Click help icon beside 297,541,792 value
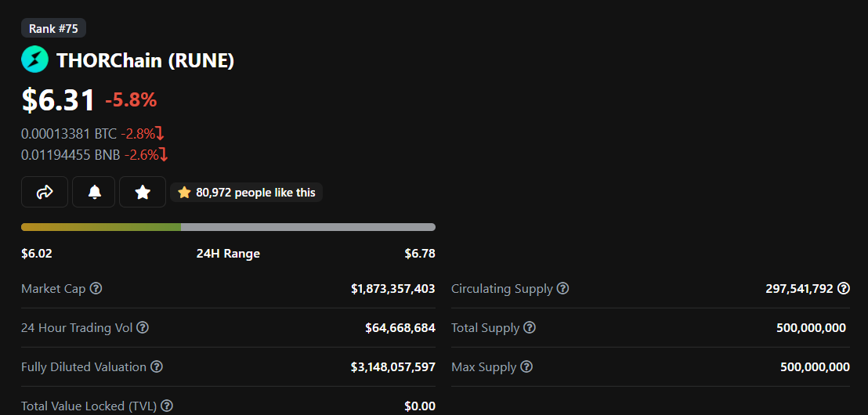The height and width of the screenshot is (415, 868). 844,287
